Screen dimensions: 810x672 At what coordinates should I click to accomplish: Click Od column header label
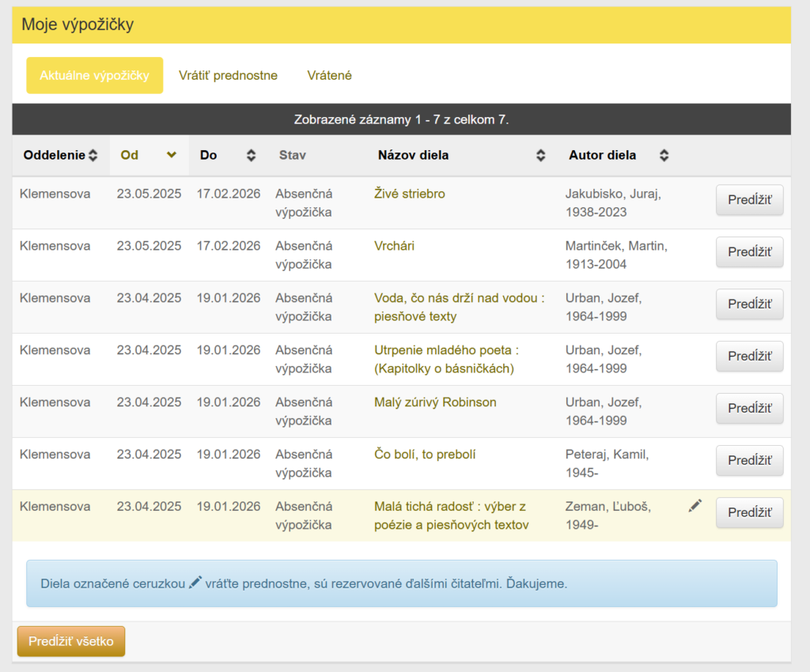click(129, 156)
